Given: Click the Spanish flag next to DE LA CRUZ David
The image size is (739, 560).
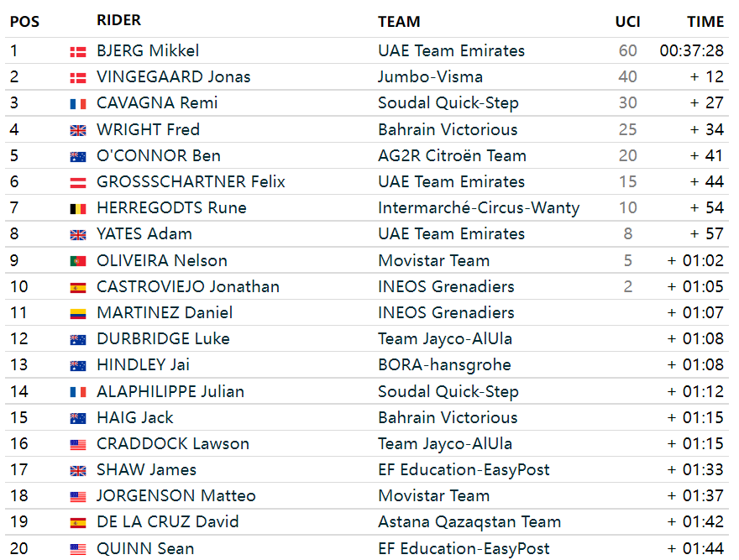Looking at the screenshot, I should click(78, 522).
